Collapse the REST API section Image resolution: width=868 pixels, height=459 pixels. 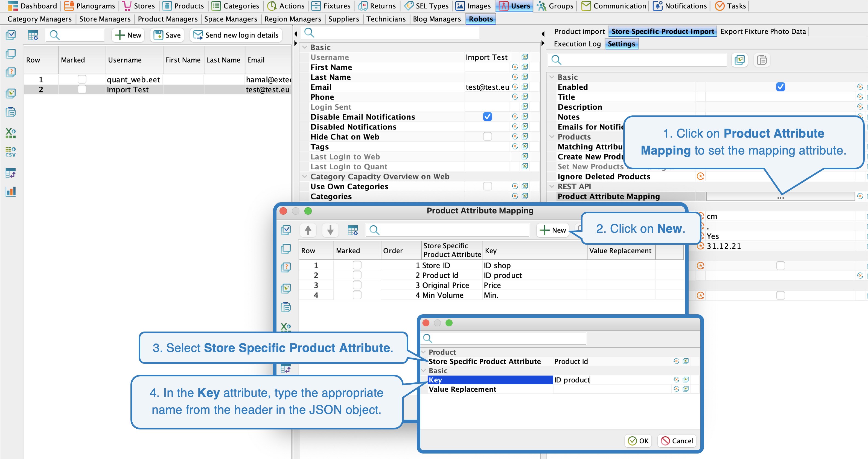tap(552, 186)
